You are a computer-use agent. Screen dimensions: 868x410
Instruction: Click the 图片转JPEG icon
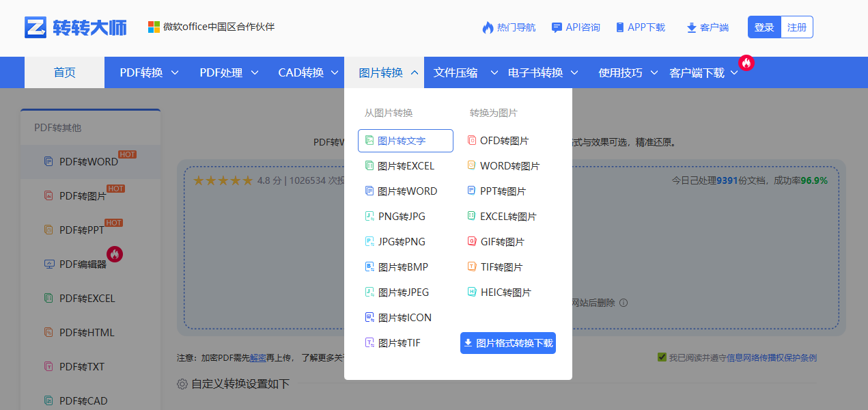pos(369,292)
